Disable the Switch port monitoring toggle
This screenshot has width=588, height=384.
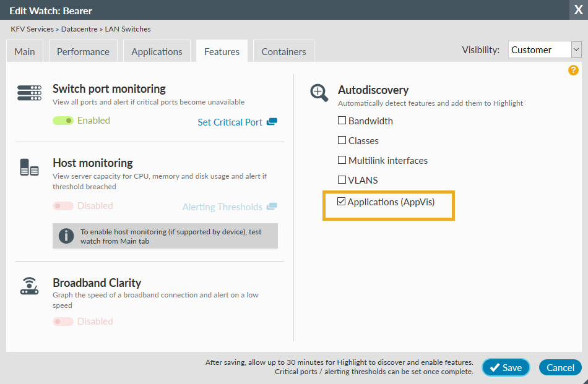pos(63,121)
